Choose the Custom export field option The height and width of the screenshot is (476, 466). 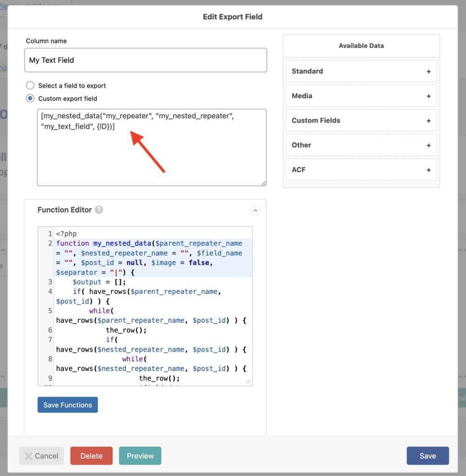pyautogui.click(x=30, y=99)
